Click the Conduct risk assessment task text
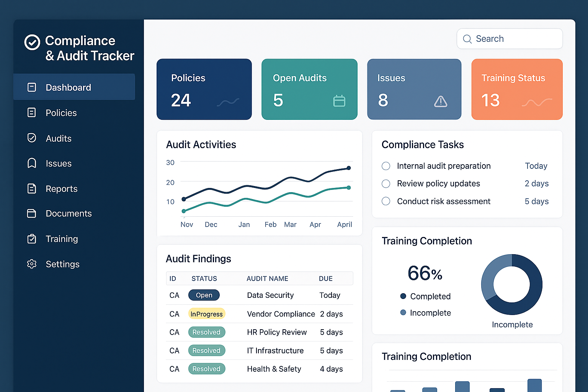 pos(444,201)
